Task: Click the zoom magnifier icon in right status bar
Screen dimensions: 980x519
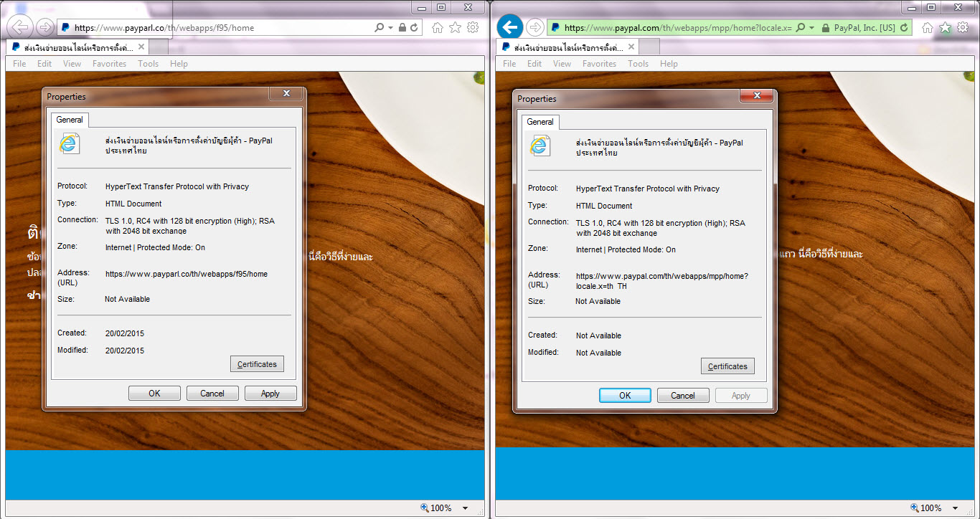Action: 914,508
